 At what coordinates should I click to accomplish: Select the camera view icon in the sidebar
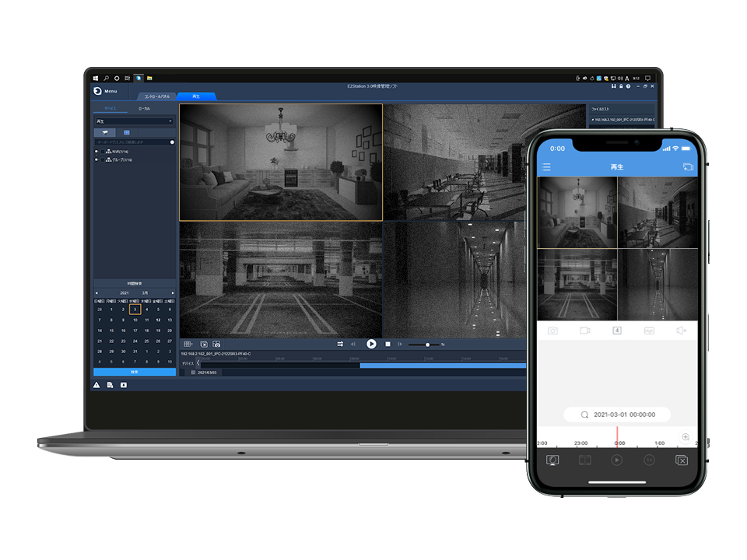(105, 132)
